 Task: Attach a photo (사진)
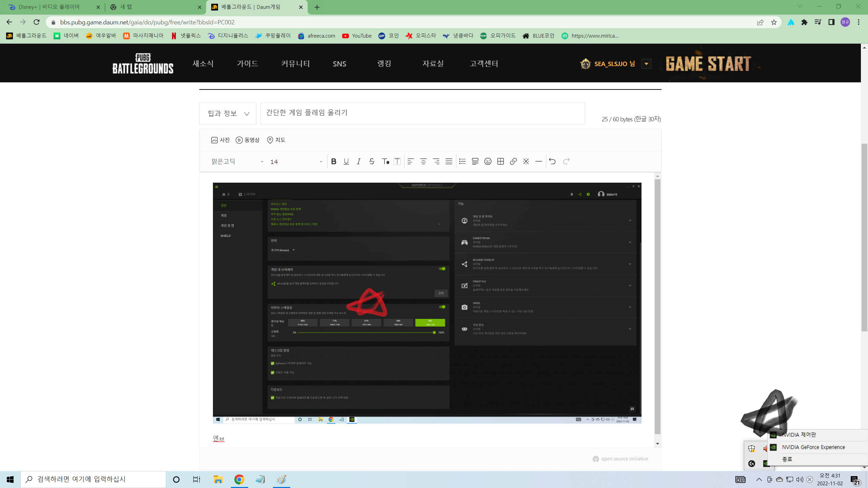point(220,140)
